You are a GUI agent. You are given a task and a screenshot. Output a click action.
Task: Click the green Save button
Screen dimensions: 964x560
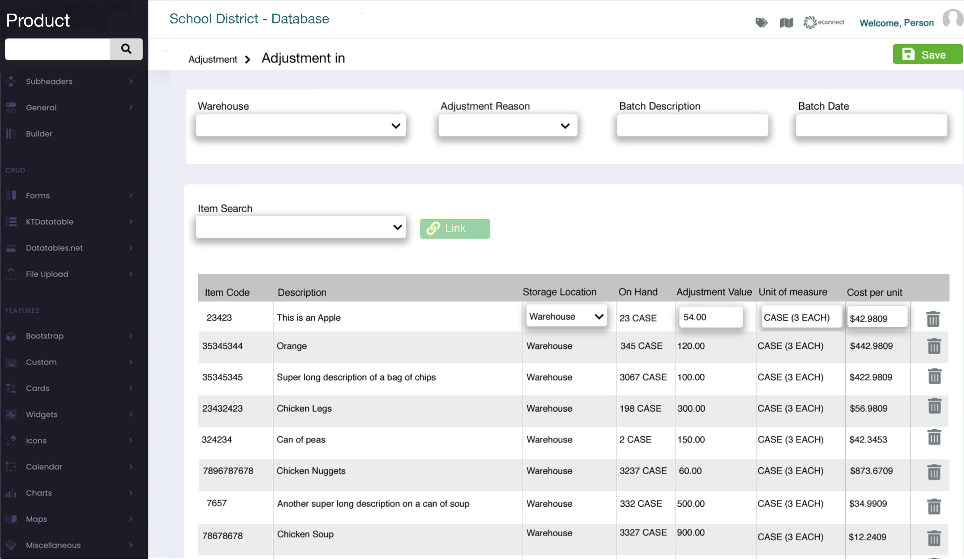pos(927,54)
